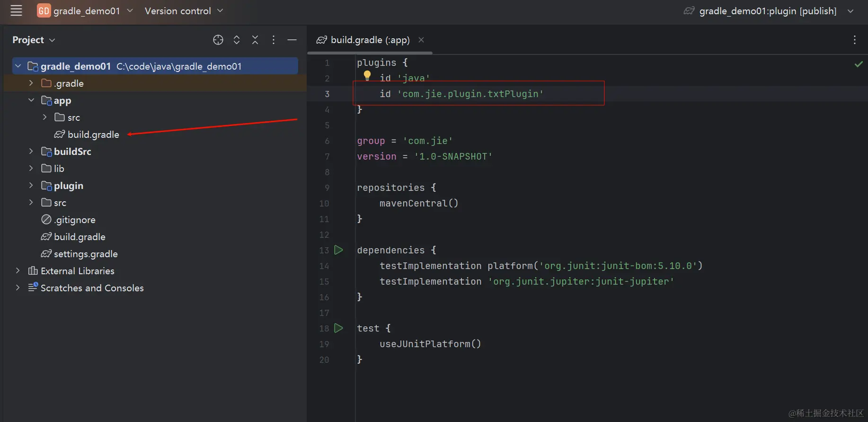Click Collapse All tree icon
Screen dimensions: 868x422
click(x=255, y=40)
